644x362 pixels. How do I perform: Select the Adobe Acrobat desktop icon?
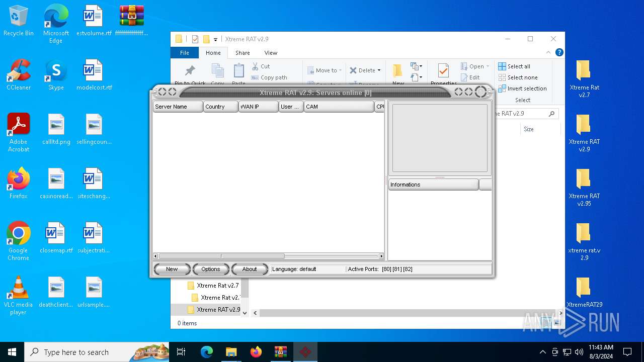pyautogui.click(x=19, y=133)
